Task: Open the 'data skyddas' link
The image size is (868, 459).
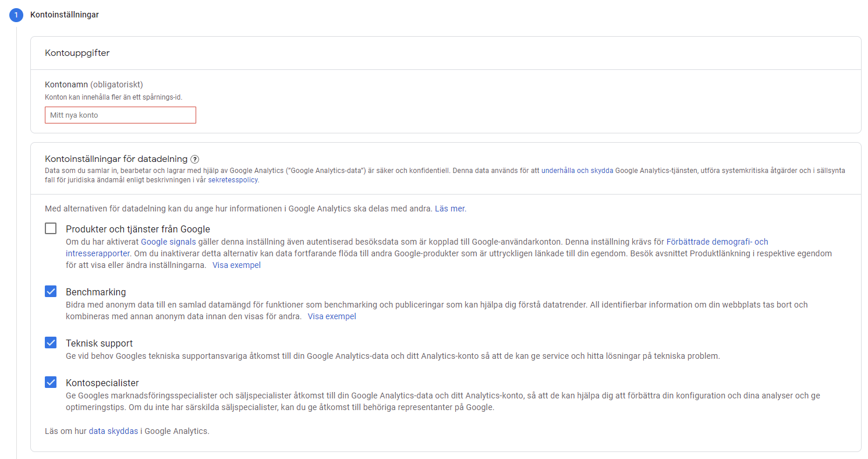Action: [114, 432]
